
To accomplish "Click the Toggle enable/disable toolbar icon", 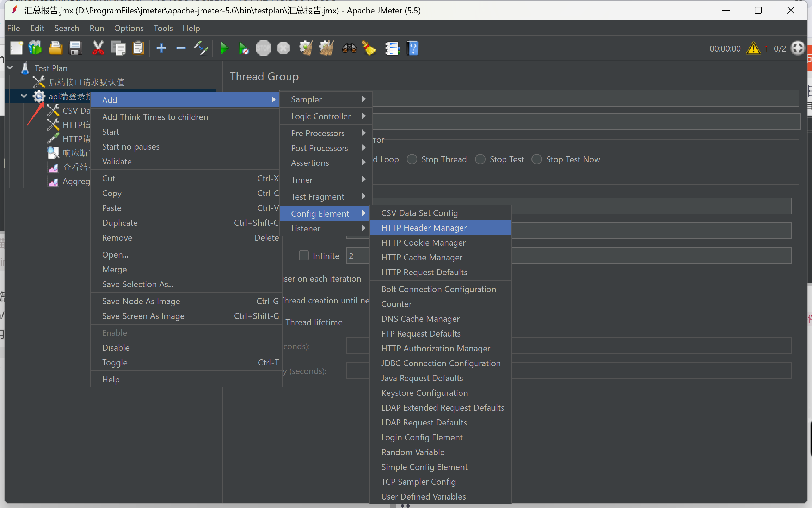I will [x=201, y=48].
